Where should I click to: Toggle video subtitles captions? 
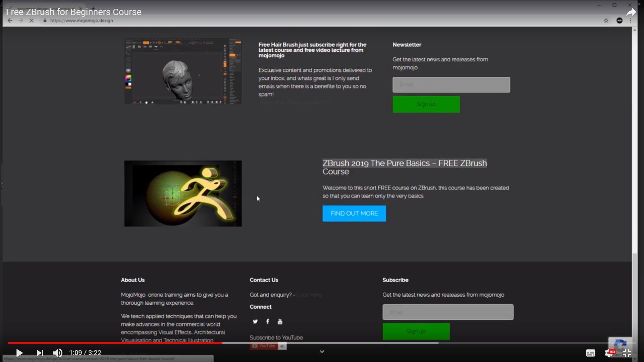[x=591, y=353]
